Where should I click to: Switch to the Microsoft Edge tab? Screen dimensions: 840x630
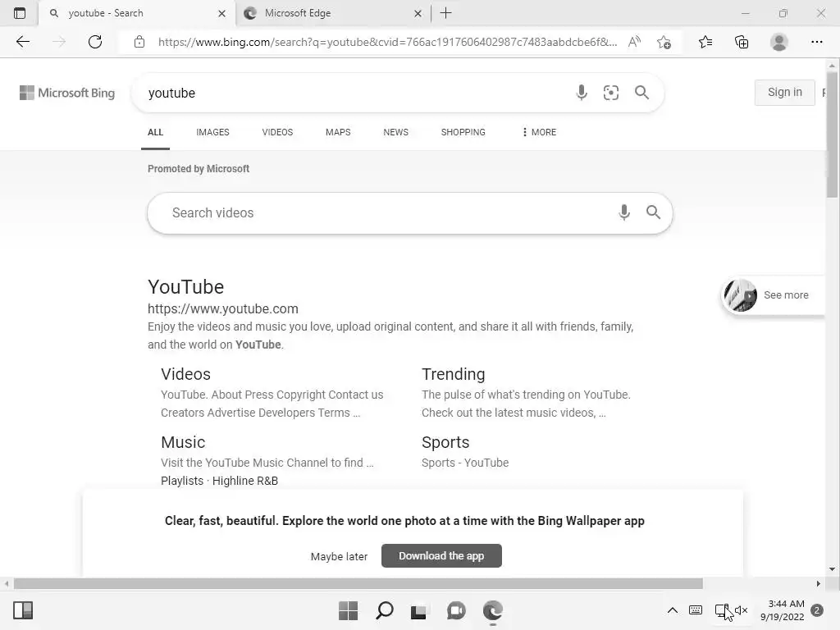click(332, 13)
